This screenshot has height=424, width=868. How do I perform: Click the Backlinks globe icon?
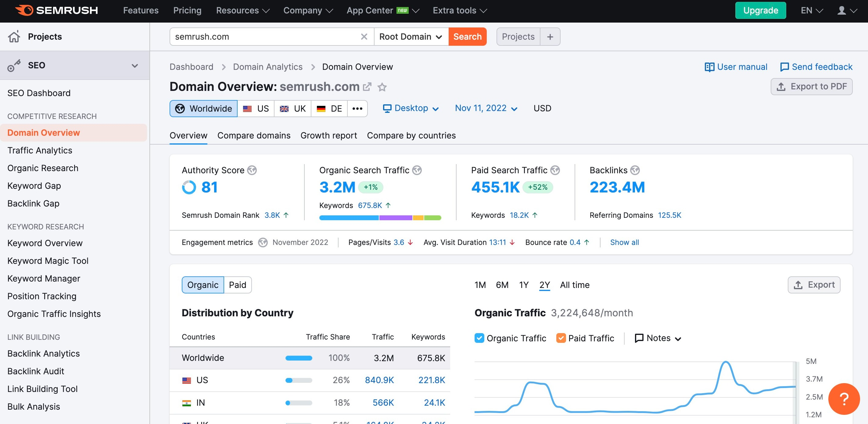coord(635,170)
